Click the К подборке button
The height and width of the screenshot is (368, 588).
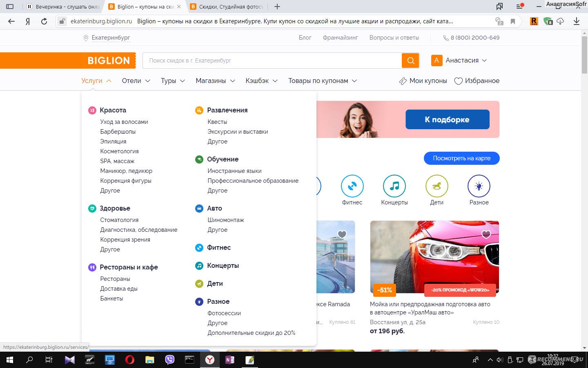pyautogui.click(x=447, y=119)
